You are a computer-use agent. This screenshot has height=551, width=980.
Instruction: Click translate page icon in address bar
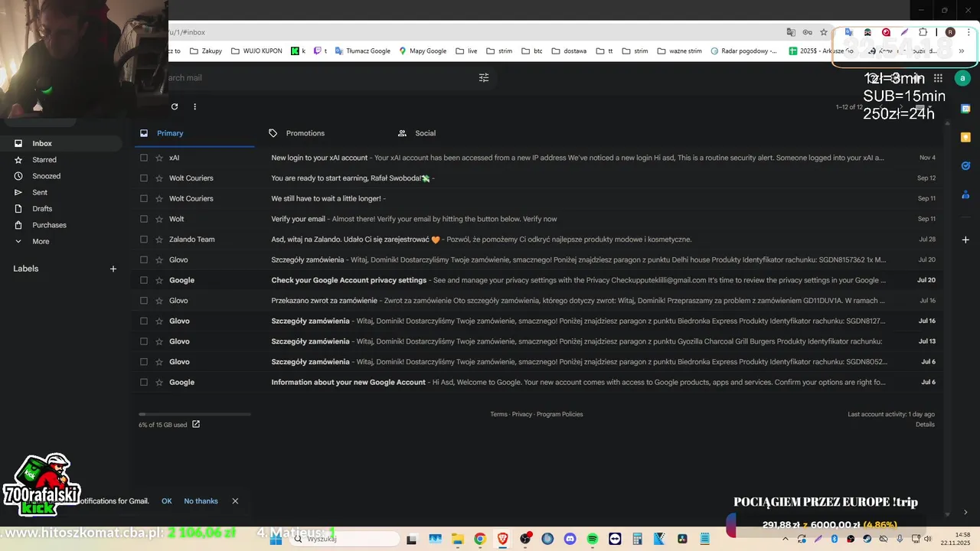pyautogui.click(x=791, y=32)
